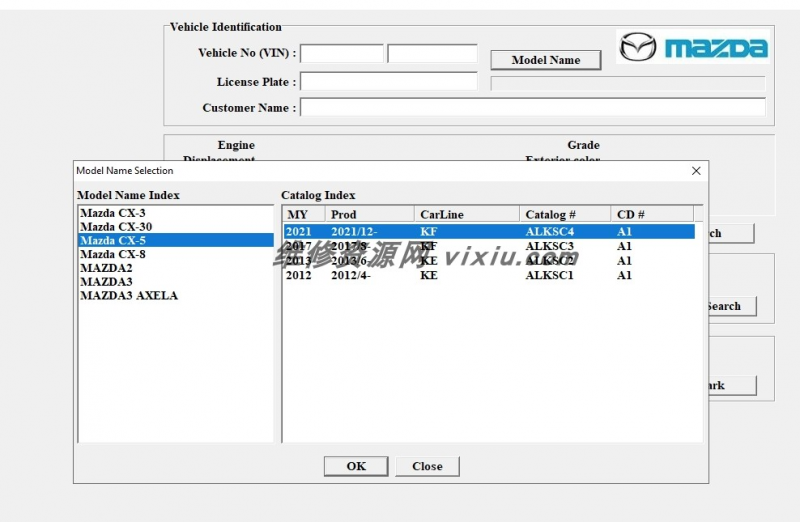Click the partly hidden Search button

coord(732,306)
